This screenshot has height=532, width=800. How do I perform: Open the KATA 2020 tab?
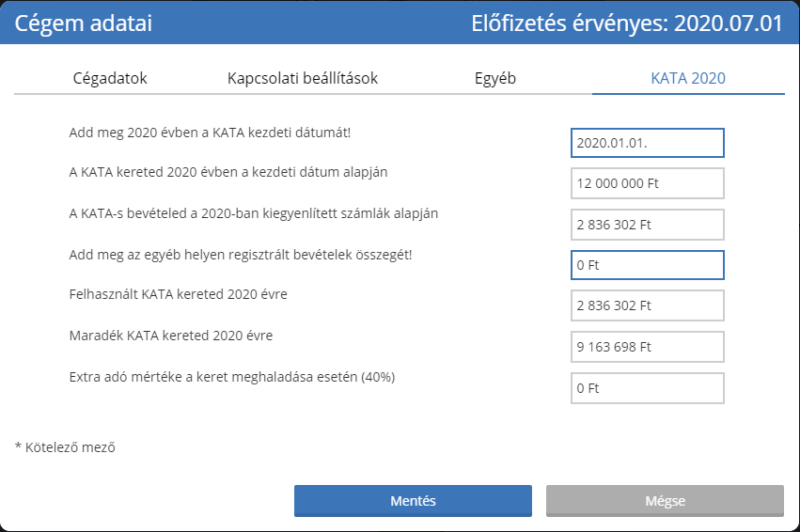pyautogui.click(x=688, y=78)
